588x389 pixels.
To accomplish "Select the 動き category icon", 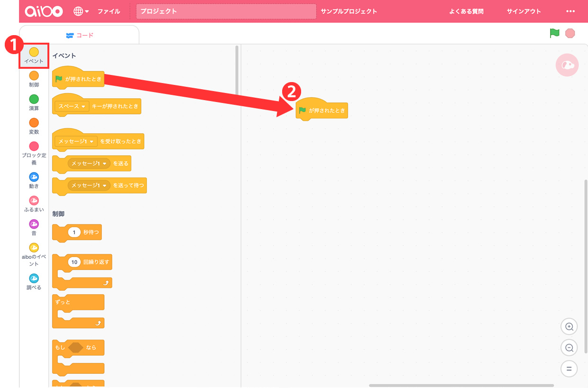I will [34, 177].
